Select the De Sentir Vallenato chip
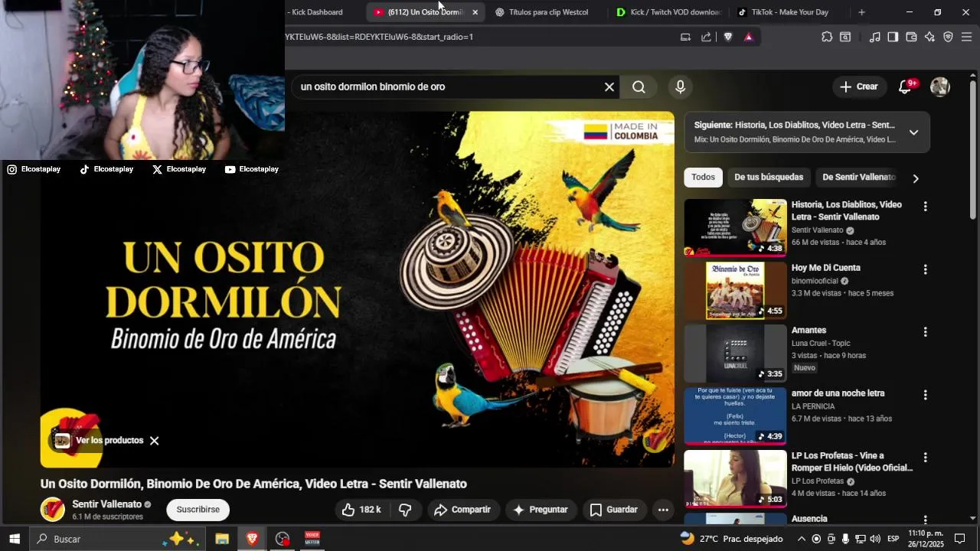980x551 pixels. [x=858, y=178]
